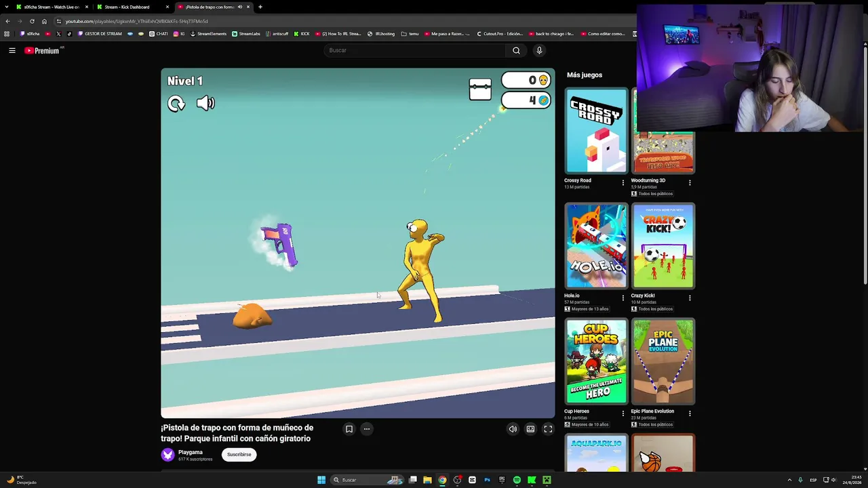Click the YouTube Buscar search field
Viewport: 868px width, 488px height.
(x=415, y=50)
